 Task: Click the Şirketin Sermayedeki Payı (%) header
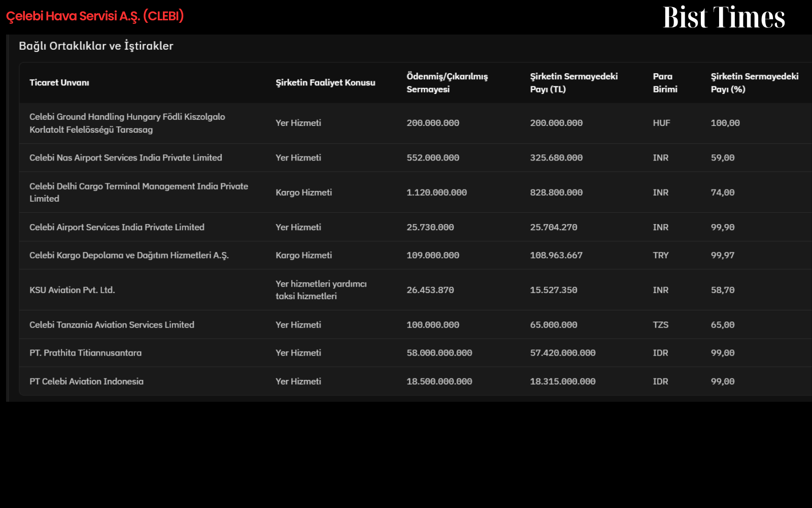755,83
